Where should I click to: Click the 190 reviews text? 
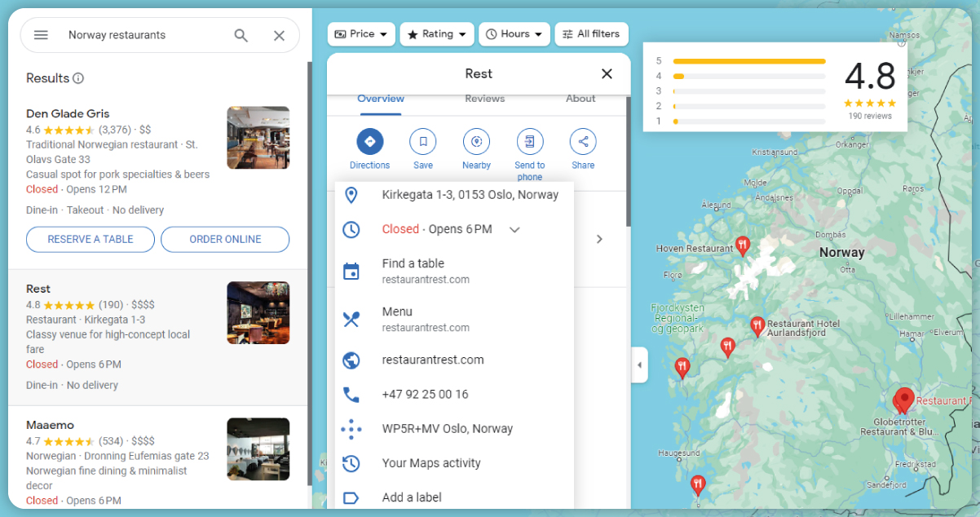[870, 116]
